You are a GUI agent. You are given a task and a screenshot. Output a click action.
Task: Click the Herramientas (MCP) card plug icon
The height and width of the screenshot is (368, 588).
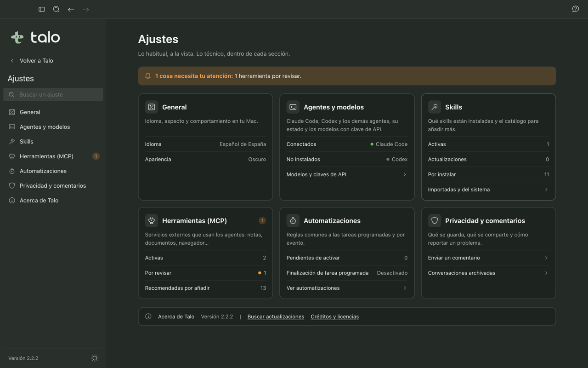(152, 220)
